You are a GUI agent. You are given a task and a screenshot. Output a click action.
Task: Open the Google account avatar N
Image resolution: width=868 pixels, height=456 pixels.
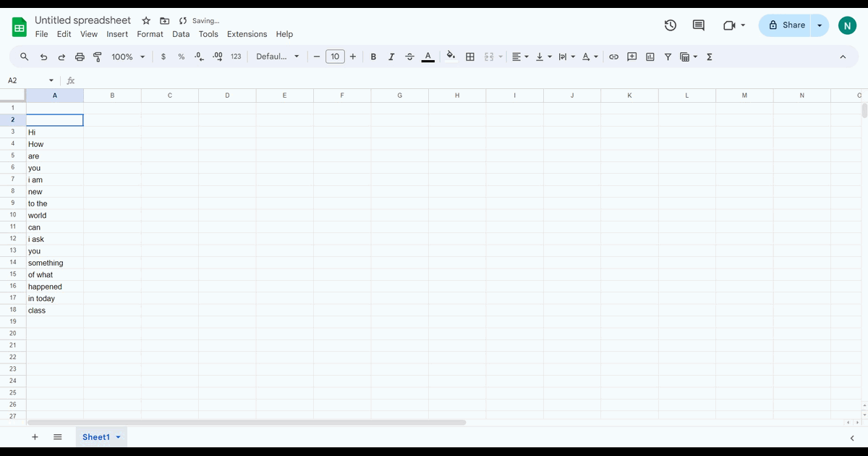pyautogui.click(x=847, y=25)
